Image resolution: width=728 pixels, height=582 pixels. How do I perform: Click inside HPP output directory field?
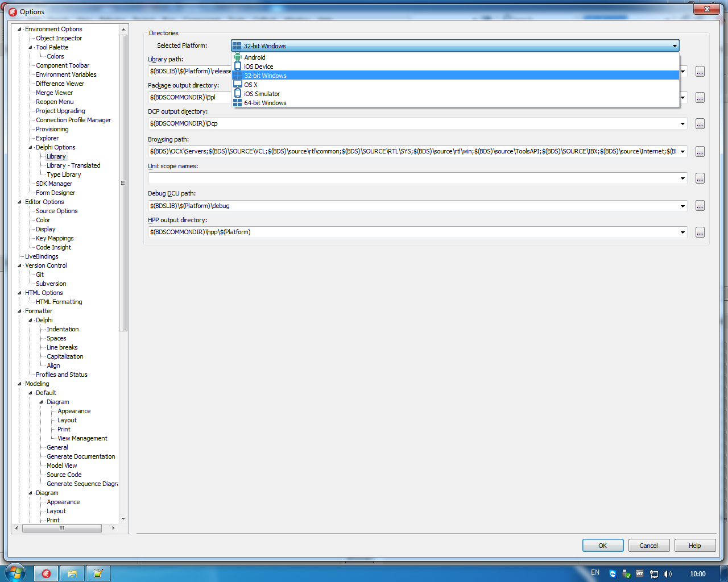(x=398, y=232)
